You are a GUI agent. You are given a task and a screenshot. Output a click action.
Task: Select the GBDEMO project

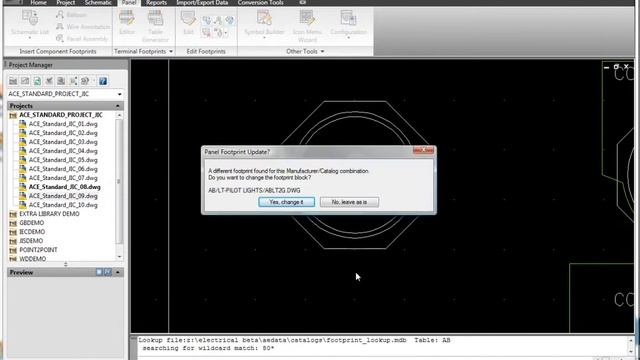(31, 223)
